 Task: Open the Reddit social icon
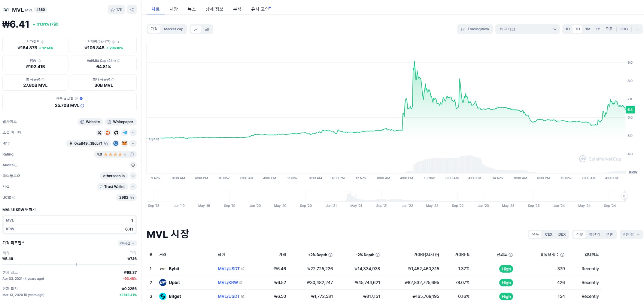tap(108, 133)
